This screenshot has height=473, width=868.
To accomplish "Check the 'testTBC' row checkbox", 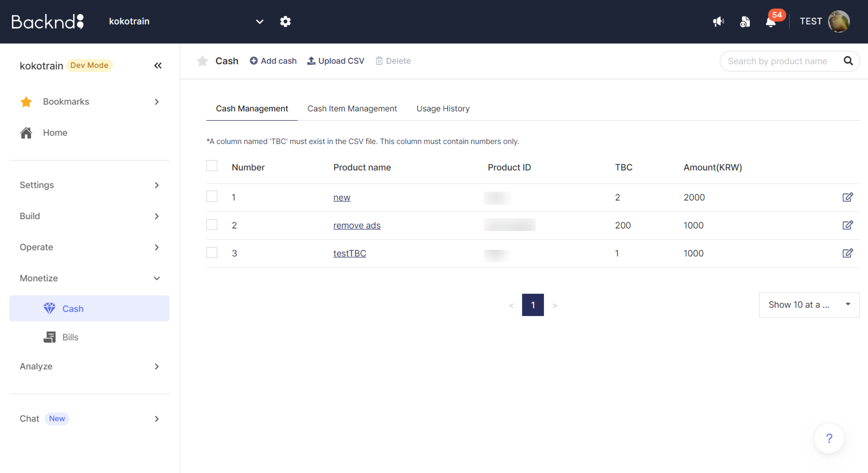I will tap(212, 252).
